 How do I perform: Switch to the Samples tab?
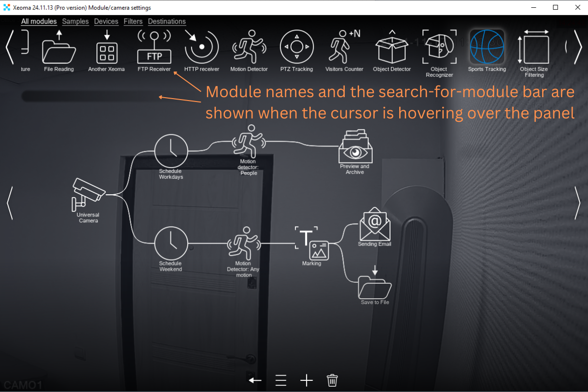[75, 21]
